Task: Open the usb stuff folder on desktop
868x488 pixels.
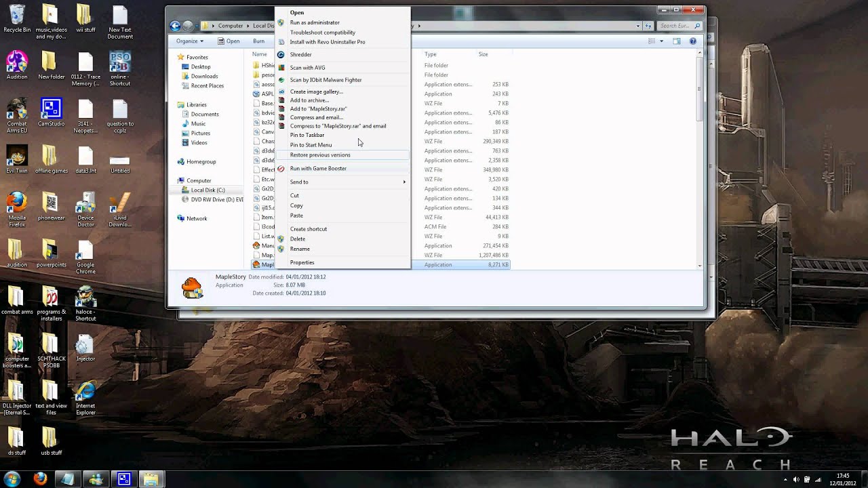Action: [51, 441]
